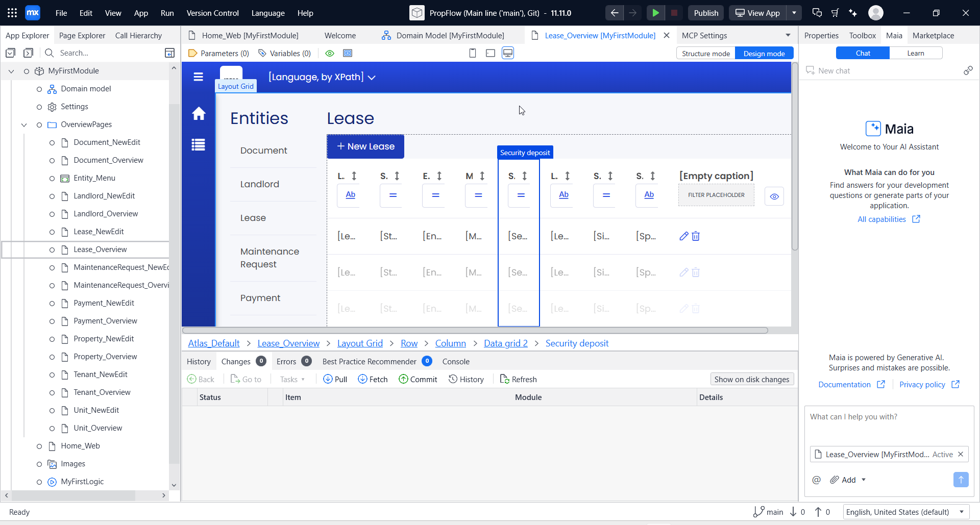Open the document tabs overflow dropdown
980x525 pixels.
(x=788, y=35)
